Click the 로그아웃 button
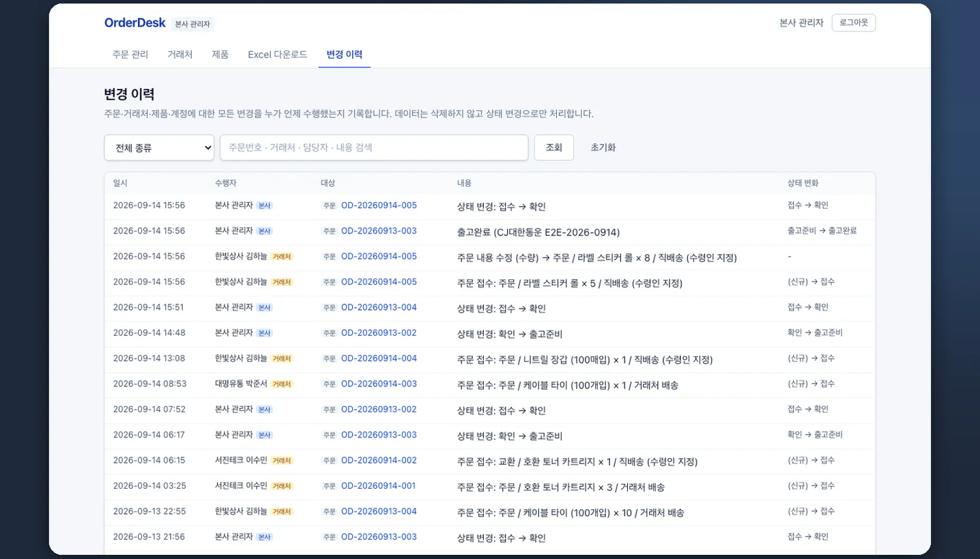This screenshot has height=559, width=980. [x=854, y=23]
